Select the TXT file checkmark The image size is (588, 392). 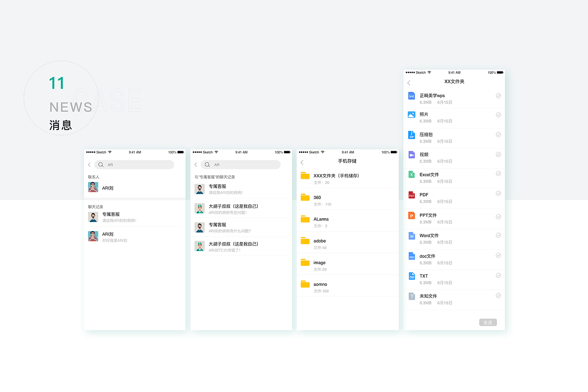point(498,275)
